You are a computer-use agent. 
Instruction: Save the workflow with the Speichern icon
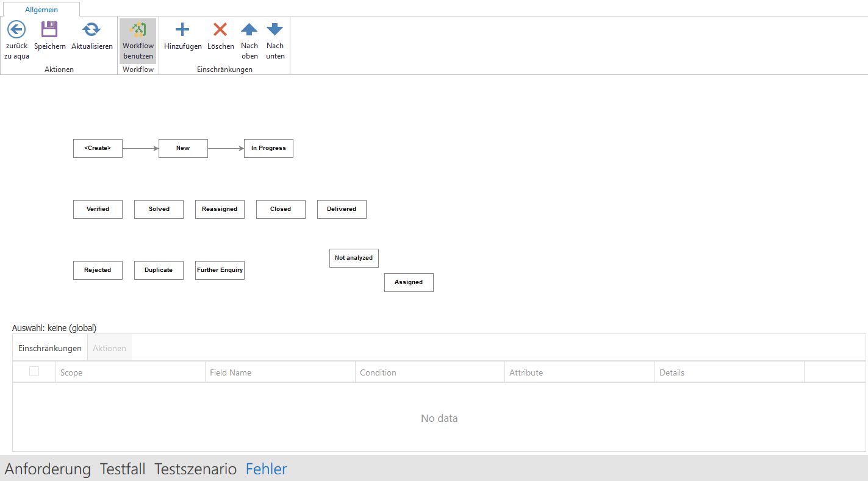(x=49, y=30)
